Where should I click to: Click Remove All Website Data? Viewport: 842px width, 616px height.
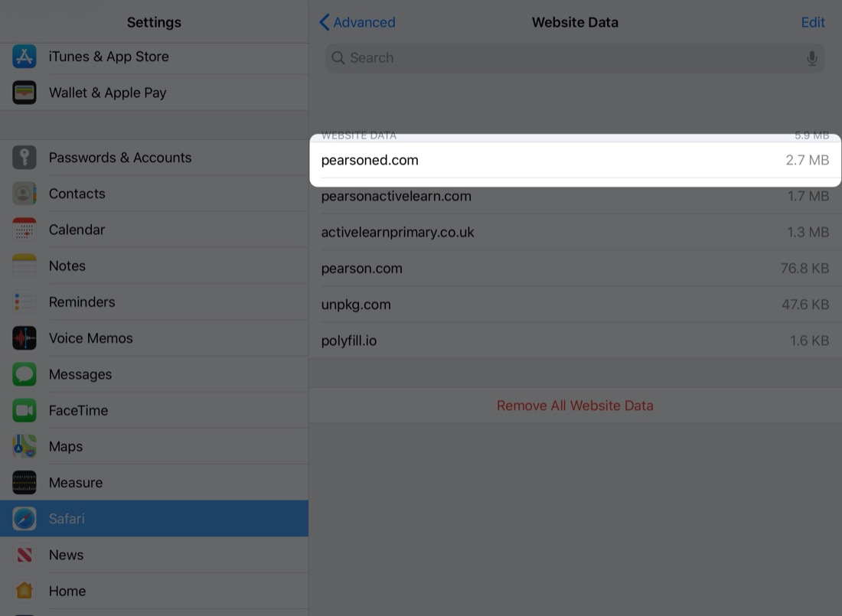[x=575, y=406]
